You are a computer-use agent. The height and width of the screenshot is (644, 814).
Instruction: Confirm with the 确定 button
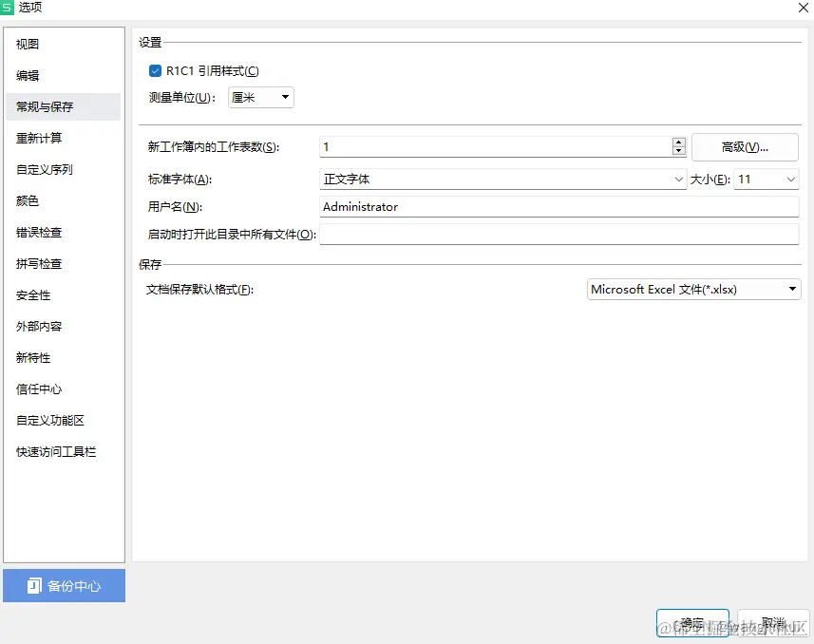point(692,622)
